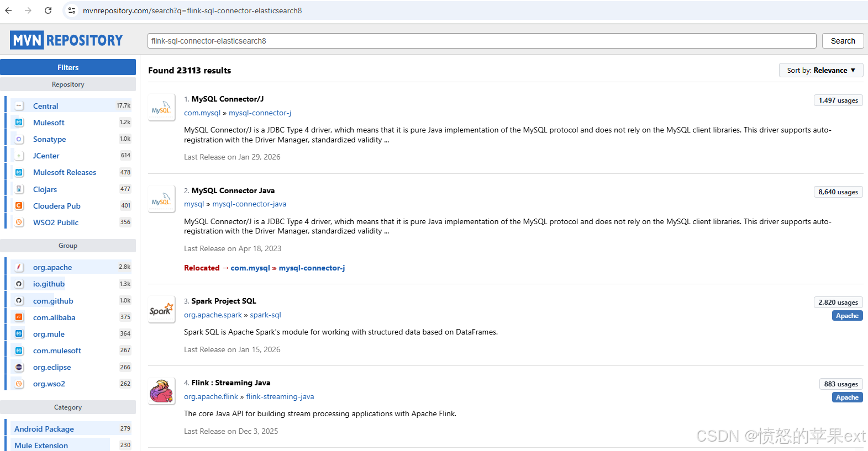This screenshot has height=451, width=868.
Task: Click the Central repository icon
Action: click(19, 106)
